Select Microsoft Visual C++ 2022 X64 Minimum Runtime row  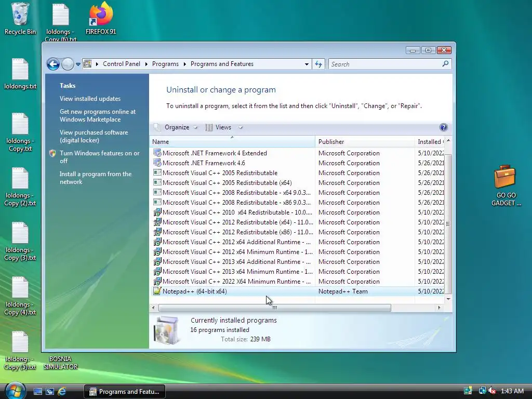297,281
